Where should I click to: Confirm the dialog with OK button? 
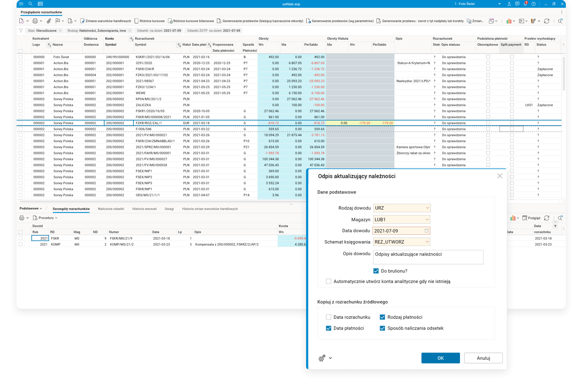point(440,358)
